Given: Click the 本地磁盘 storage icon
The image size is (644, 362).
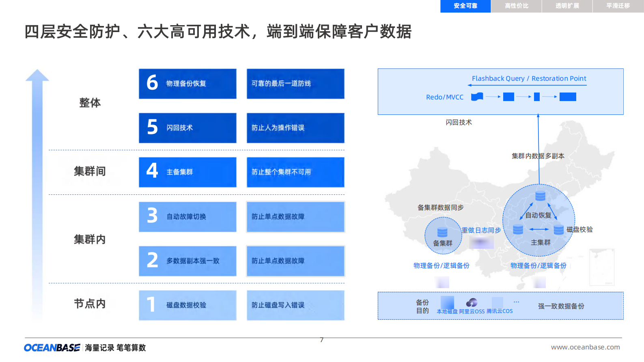Looking at the screenshot, I should pos(447,302).
